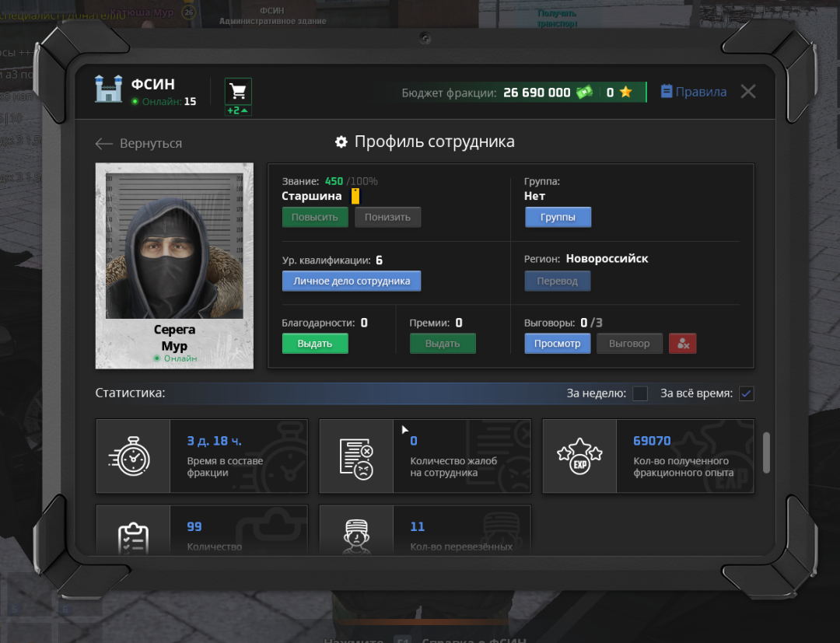
Task: Click the complaints count document icon
Action: click(356, 456)
